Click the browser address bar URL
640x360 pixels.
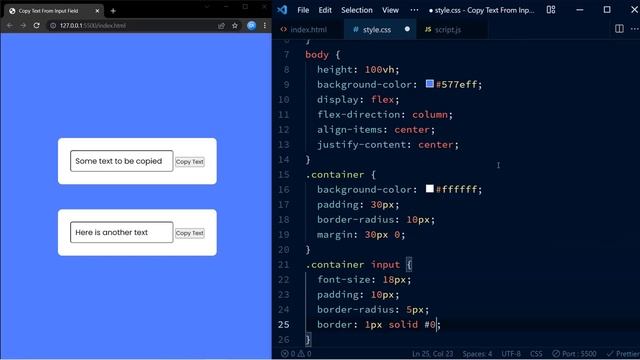pos(93,25)
